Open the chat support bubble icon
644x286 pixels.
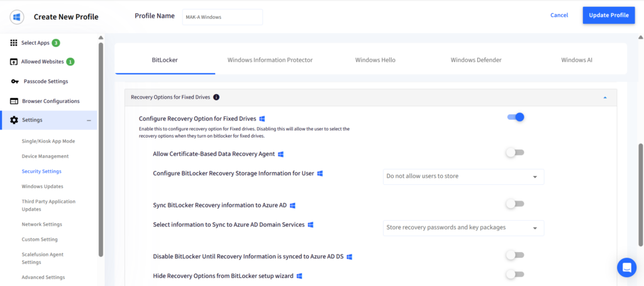coord(627,268)
